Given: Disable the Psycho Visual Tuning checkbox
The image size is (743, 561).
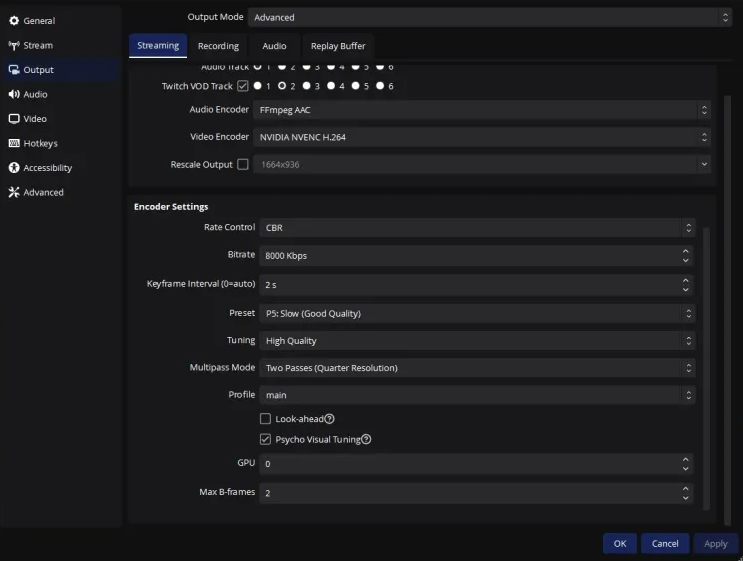Looking at the screenshot, I should coord(266,439).
